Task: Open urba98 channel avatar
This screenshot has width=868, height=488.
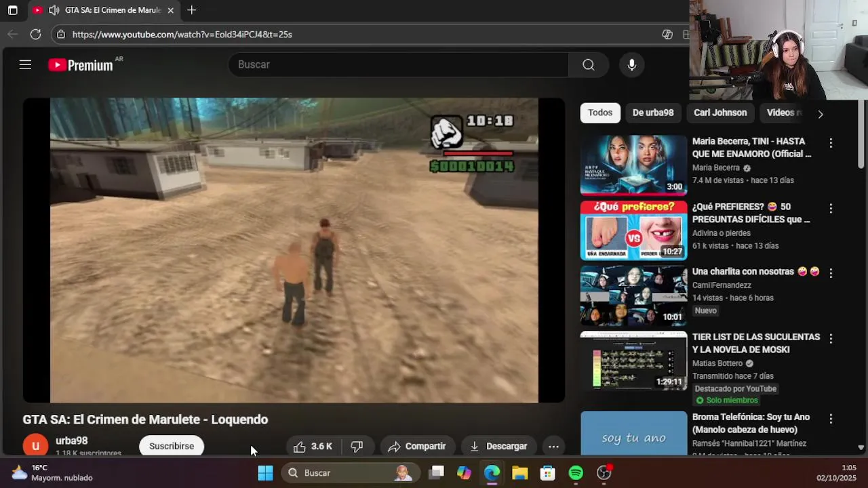Action: point(35,446)
